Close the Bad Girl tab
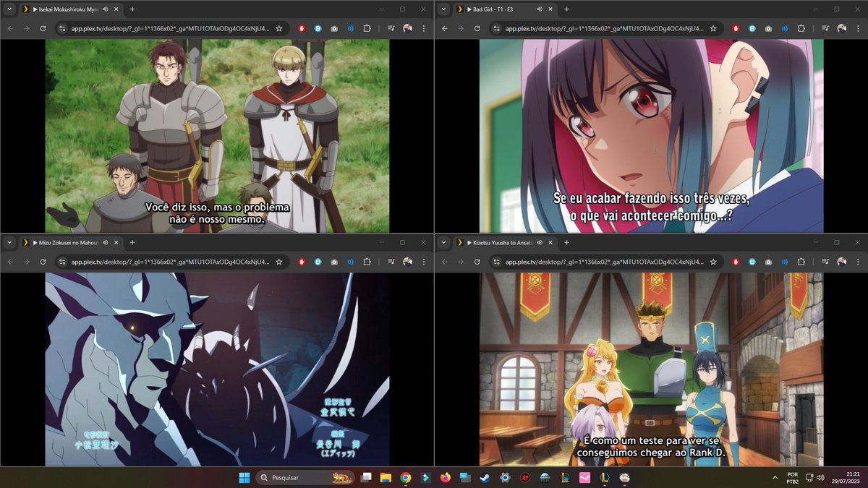Image resolution: width=868 pixels, height=488 pixels. coord(551,9)
